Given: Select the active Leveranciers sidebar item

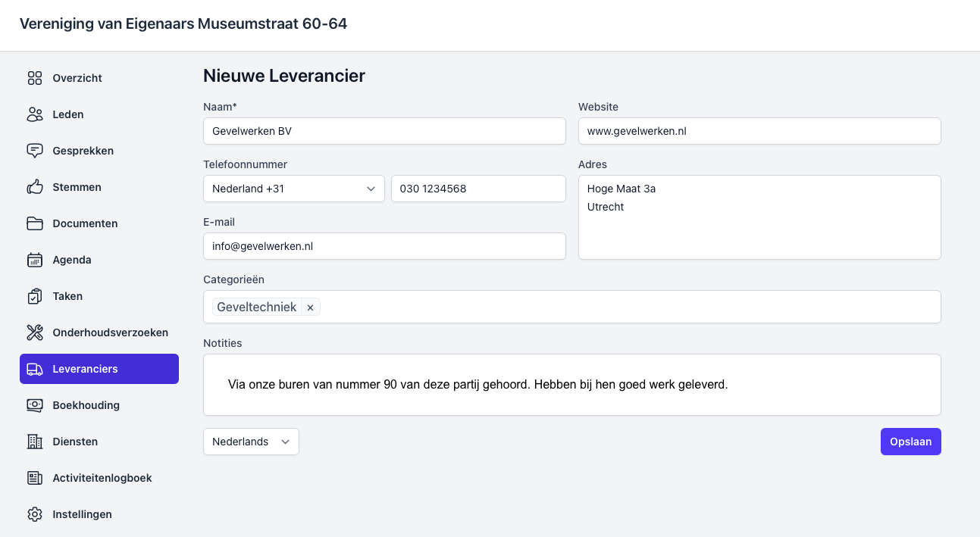Looking at the screenshot, I should click(99, 369).
